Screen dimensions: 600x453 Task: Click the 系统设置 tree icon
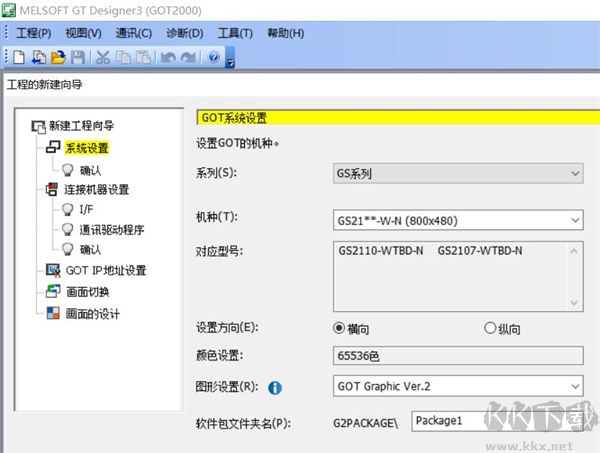click(x=53, y=147)
